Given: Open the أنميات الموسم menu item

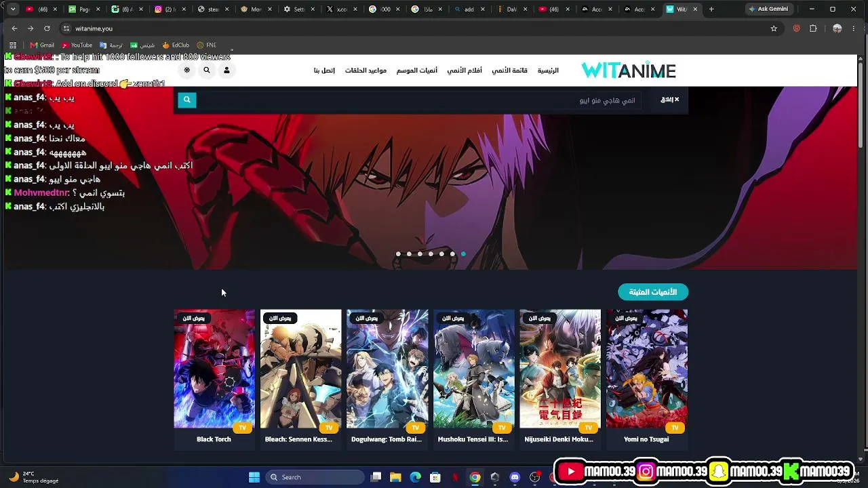Looking at the screenshot, I should [417, 70].
